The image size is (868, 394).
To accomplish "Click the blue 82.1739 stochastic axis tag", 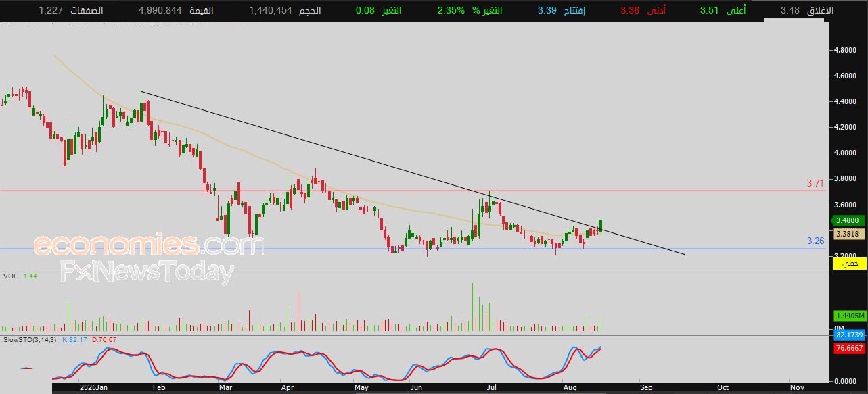I will 849,335.
